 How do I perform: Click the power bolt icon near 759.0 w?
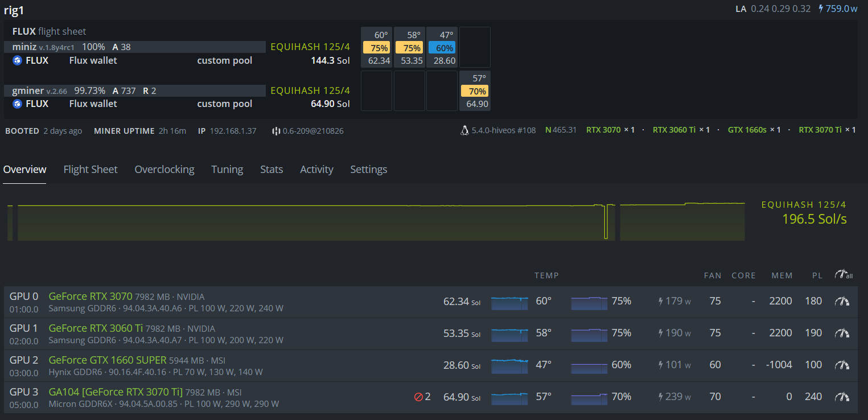(821, 9)
